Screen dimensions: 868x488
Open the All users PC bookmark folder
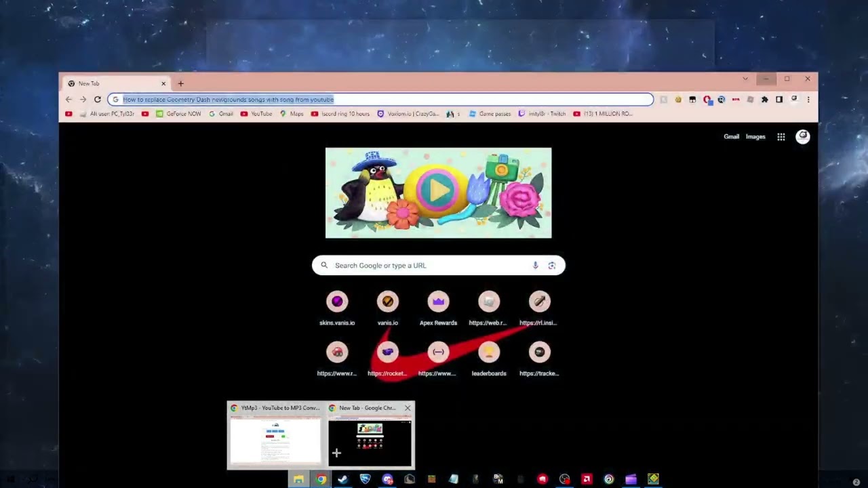click(x=107, y=114)
